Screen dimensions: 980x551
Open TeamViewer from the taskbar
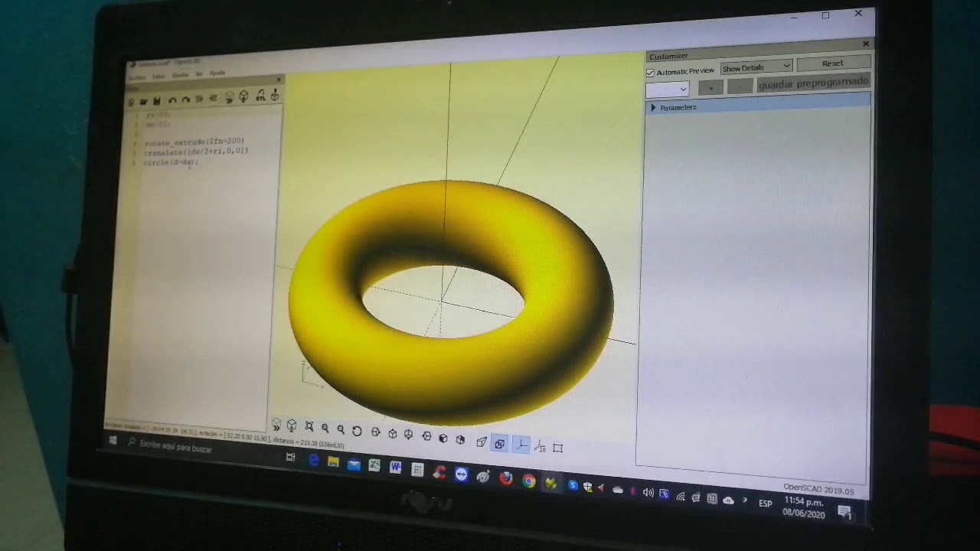[x=461, y=474]
